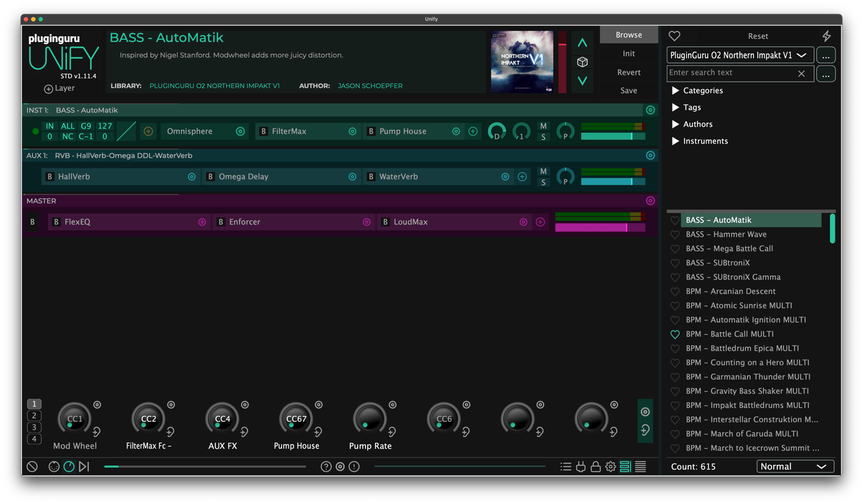Add an effect after LoudMax
Screen dimensions: 863x504
tap(540, 222)
